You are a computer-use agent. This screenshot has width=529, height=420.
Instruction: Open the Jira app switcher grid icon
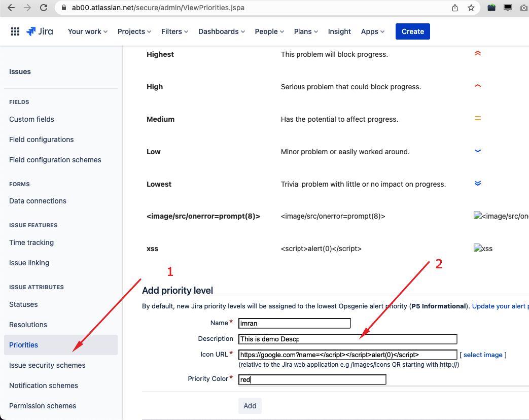[x=15, y=31]
